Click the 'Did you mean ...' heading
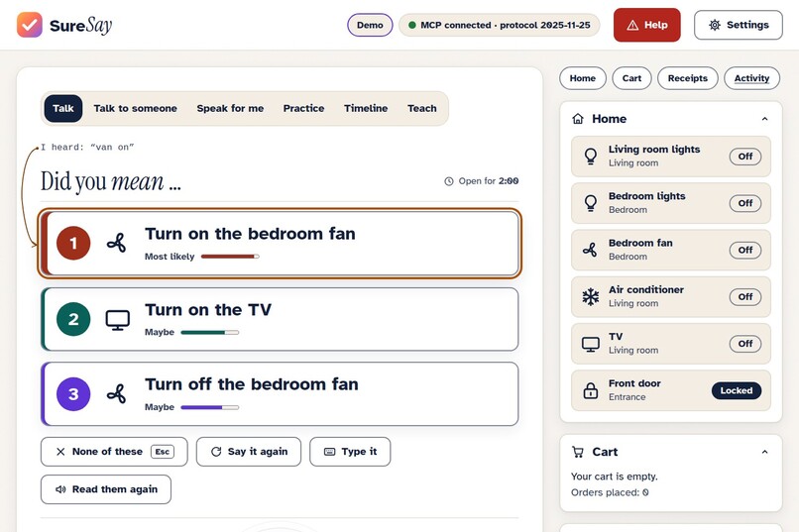This screenshot has height=532, width=799. point(111,181)
